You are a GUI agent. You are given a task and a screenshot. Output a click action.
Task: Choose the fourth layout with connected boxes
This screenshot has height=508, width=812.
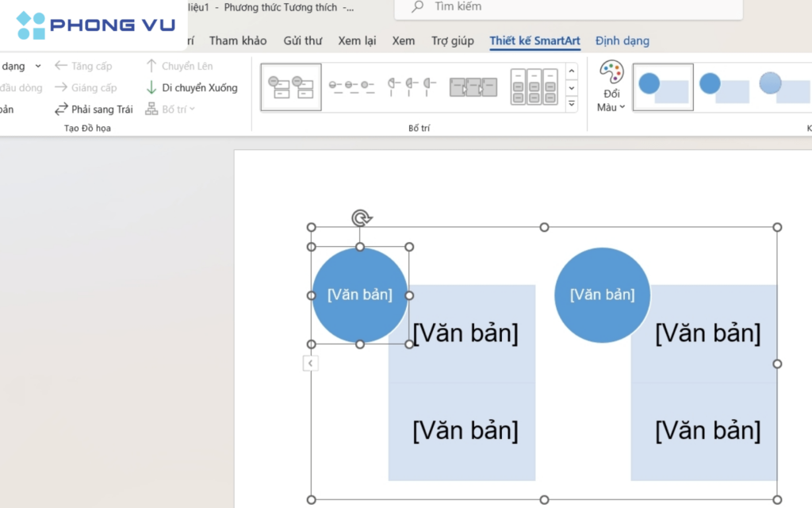[x=473, y=87]
